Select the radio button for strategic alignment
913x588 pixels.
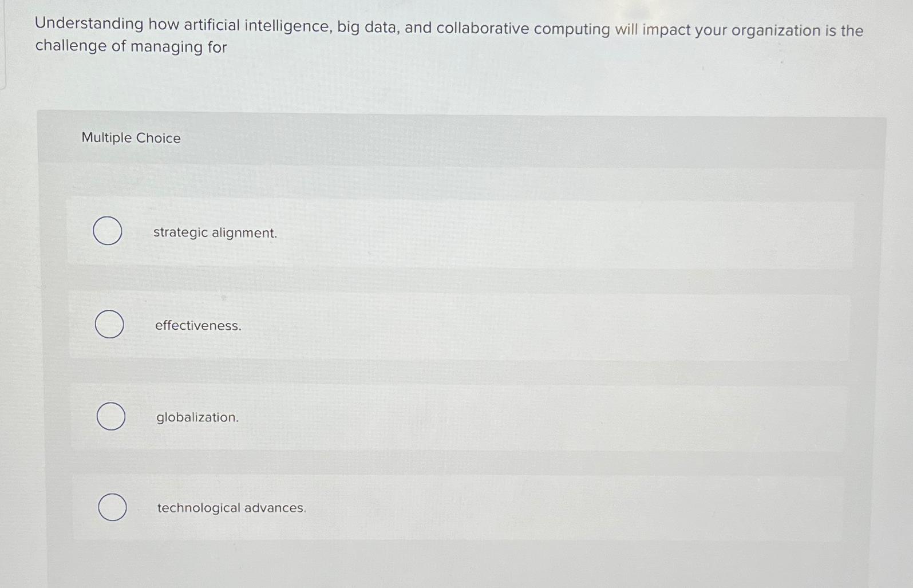(x=108, y=231)
